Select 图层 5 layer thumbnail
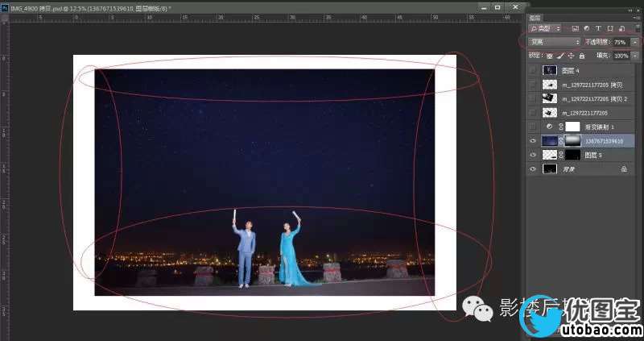The width and height of the screenshot is (644, 341). [550, 155]
